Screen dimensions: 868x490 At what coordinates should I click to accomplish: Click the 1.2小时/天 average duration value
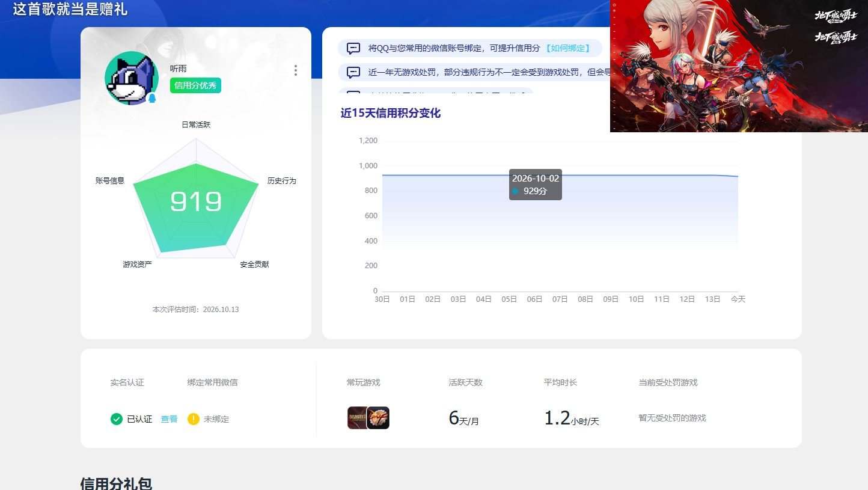tap(572, 418)
